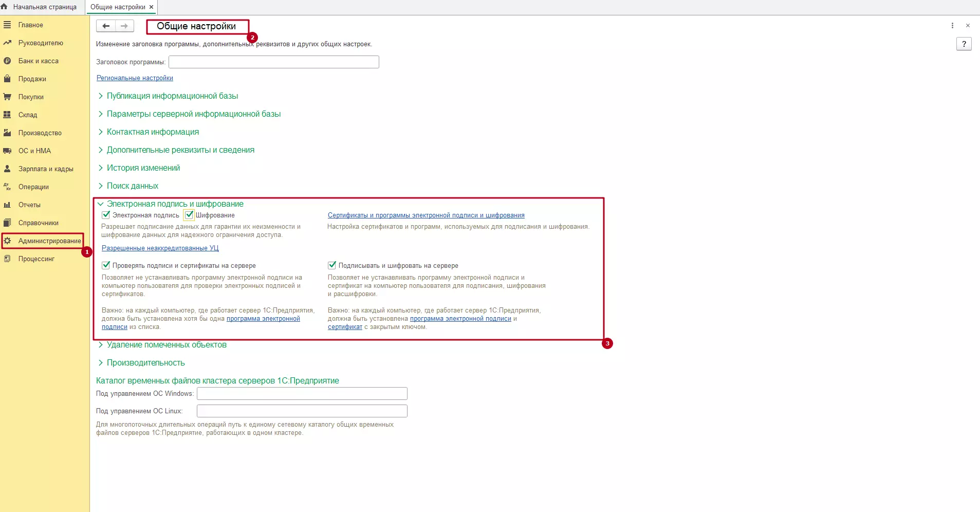Screen dimensions: 980x512
Task: Click the Руководителю chart icon
Action: pyautogui.click(x=7, y=43)
